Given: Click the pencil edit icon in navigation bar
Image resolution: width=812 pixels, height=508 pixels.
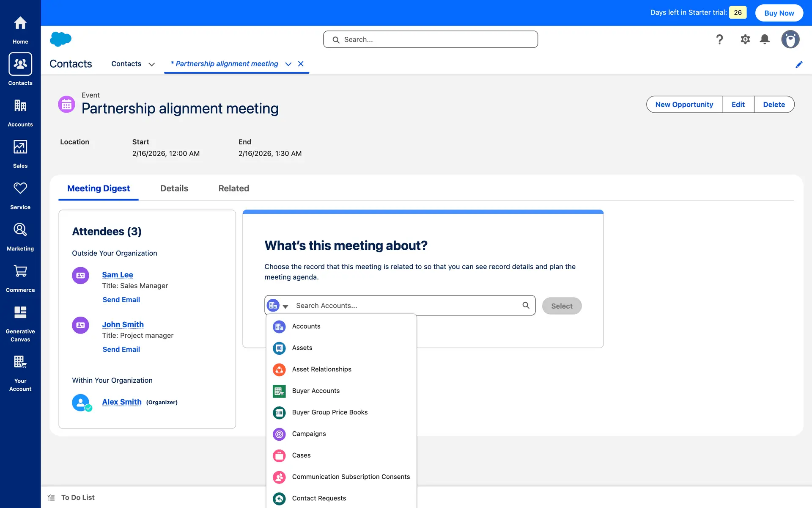Looking at the screenshot, I should click(798, 64).
